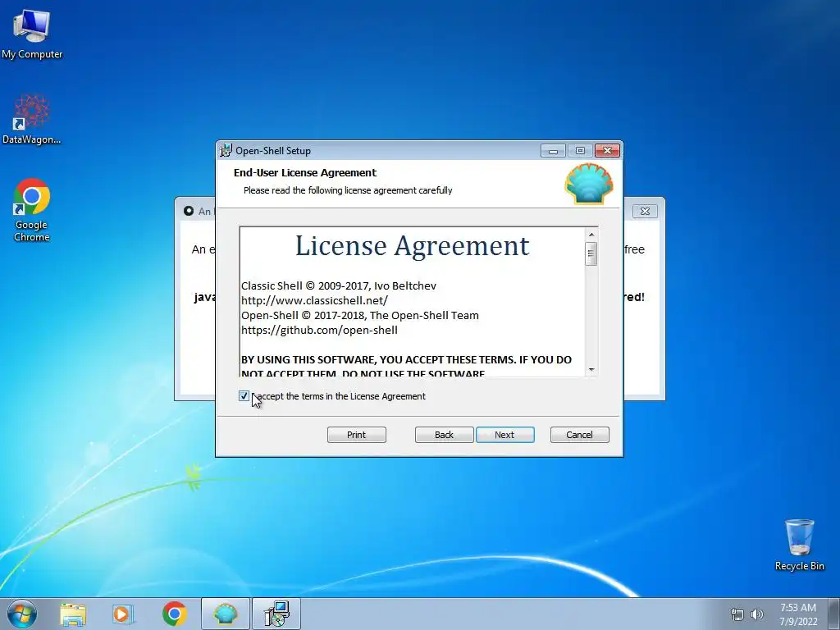The image size is (840, 630).
Task: Minimize the Open-Shell Setup window
Action: pos(553,151)
